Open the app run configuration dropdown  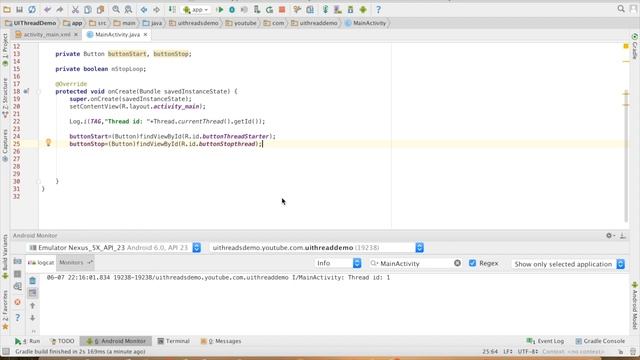(x=196, y=9)
